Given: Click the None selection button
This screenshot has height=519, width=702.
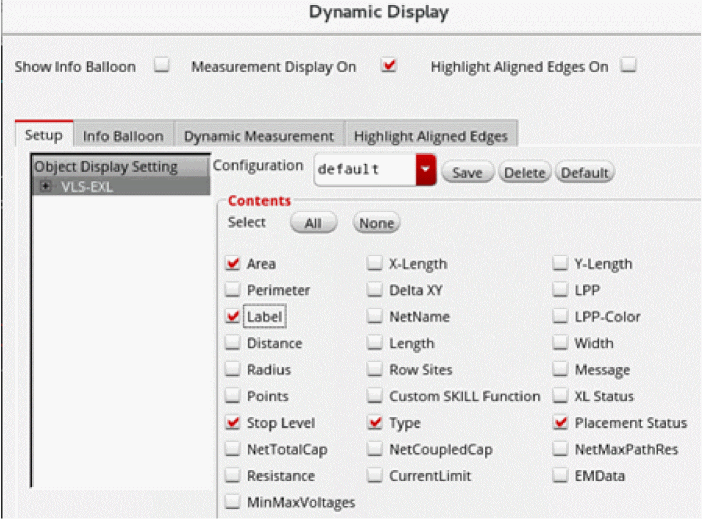Looking at the screenshot, I should 376,223.
